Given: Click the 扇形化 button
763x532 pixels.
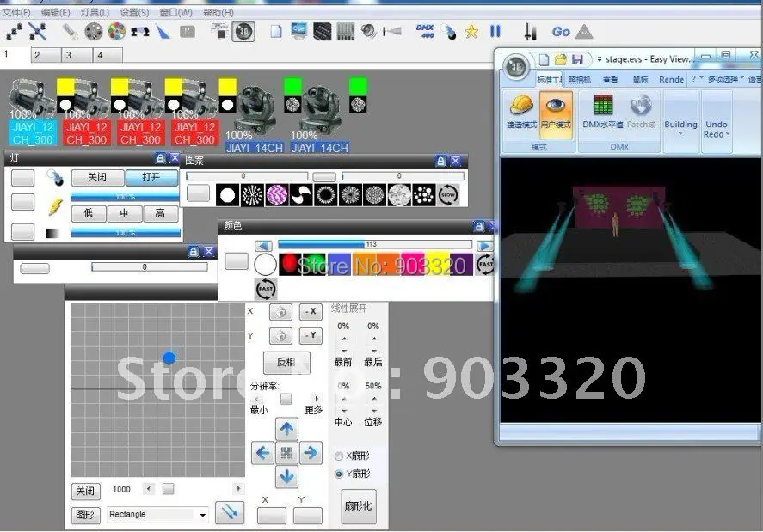Looking at the screenshot, I should tap(358, 505).
